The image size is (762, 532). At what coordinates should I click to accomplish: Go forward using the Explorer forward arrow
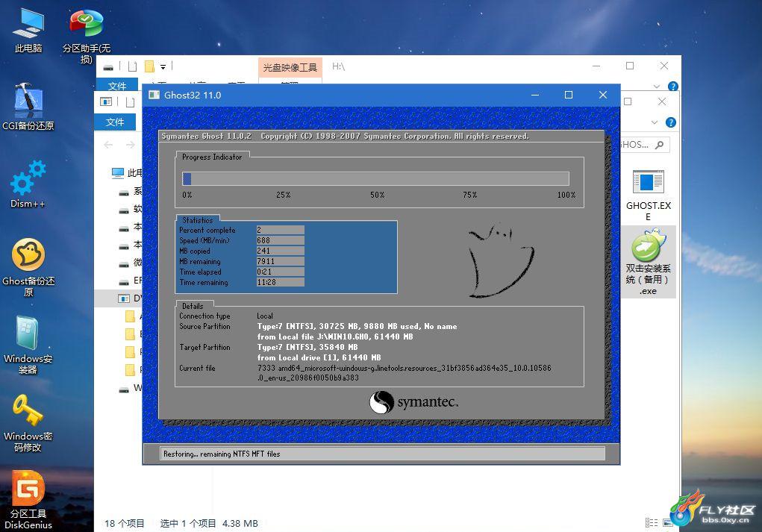click(x=131, y=145)
